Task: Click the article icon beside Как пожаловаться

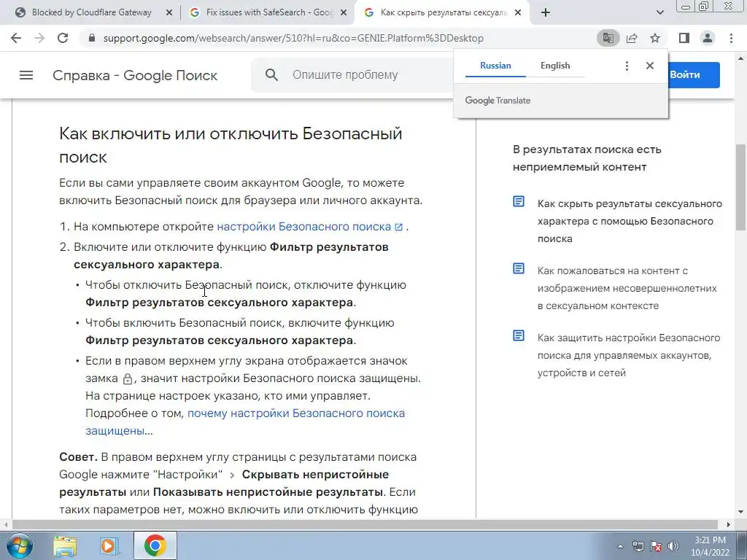Action: point(519,268)
